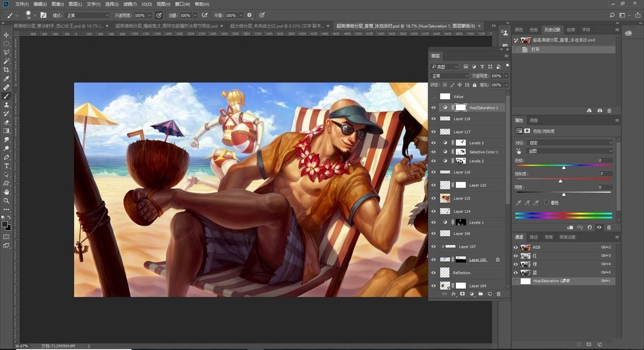Switch to the Paths tab
This screenshot has height=350, width=644.
coord(533,237)
